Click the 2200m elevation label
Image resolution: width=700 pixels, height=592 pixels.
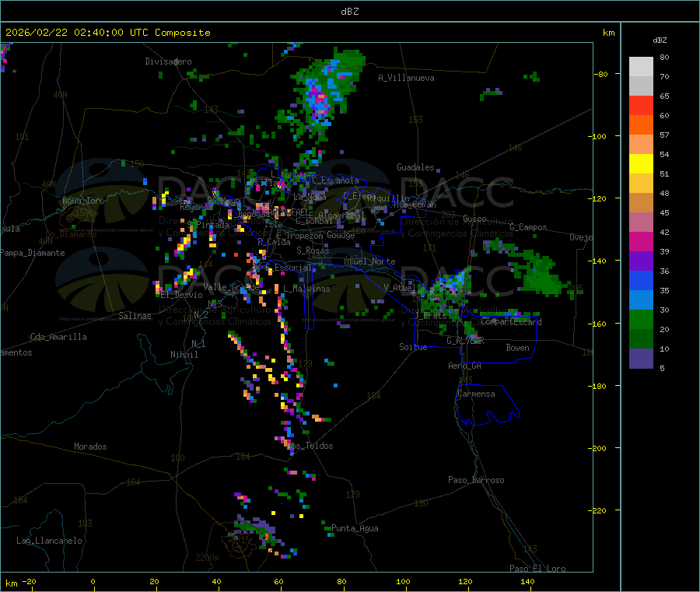pos(207,558)
